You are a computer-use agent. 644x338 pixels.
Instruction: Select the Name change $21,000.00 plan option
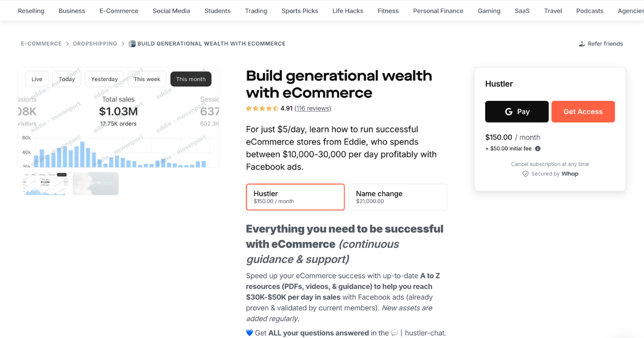point(398,197)
